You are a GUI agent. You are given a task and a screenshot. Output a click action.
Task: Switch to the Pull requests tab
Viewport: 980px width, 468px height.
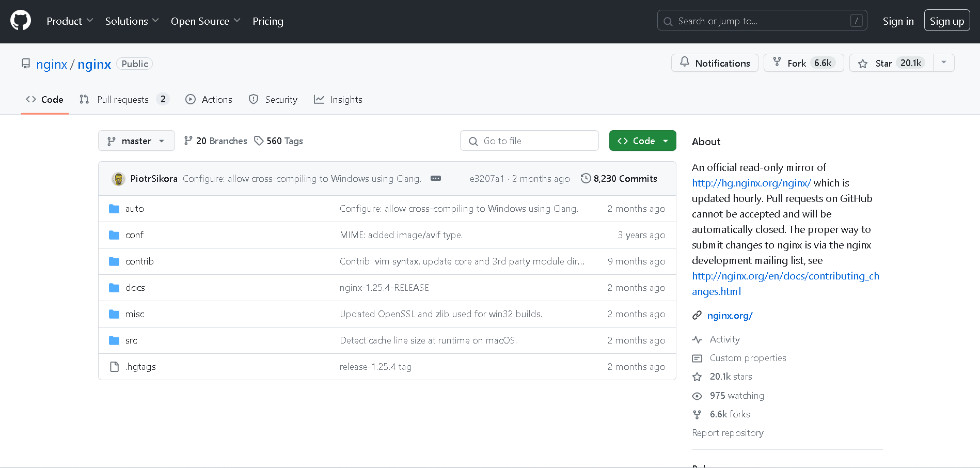[x=123, y=99]
